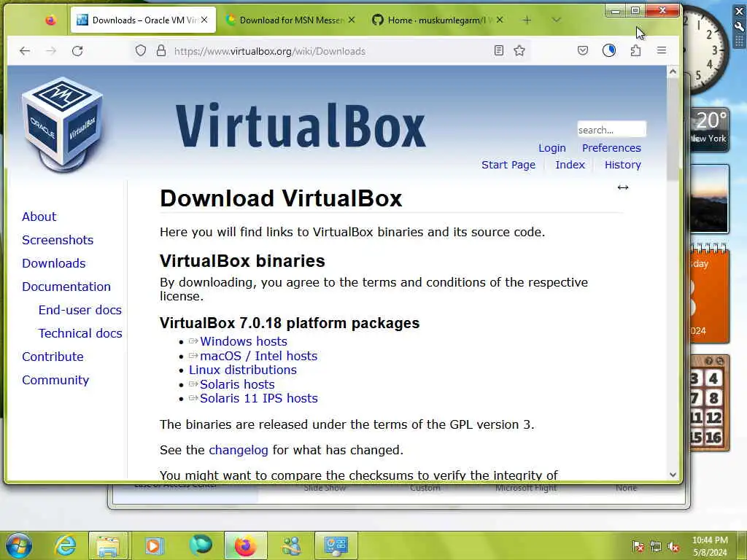Click the padlock site security icon

click(x=161, y=50)
